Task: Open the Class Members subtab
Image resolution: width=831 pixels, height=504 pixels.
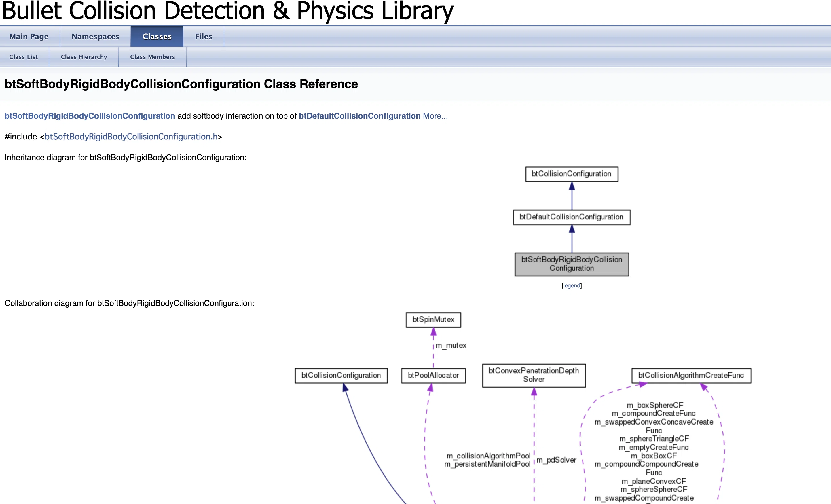Action: 152,57
